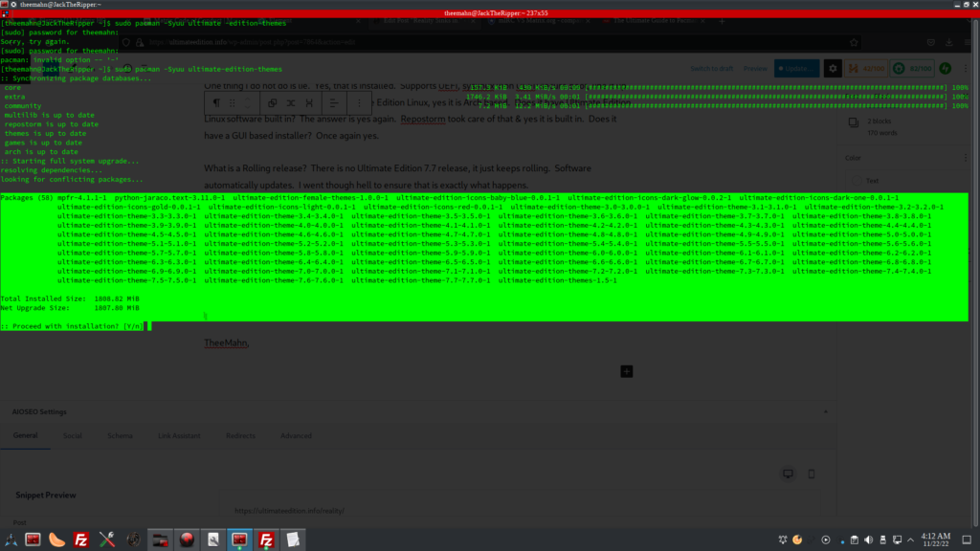The height and width of the screenshot is (551, 980).
Task: Select the Social tab in AIOSEO settings
Action: (73, 435)
